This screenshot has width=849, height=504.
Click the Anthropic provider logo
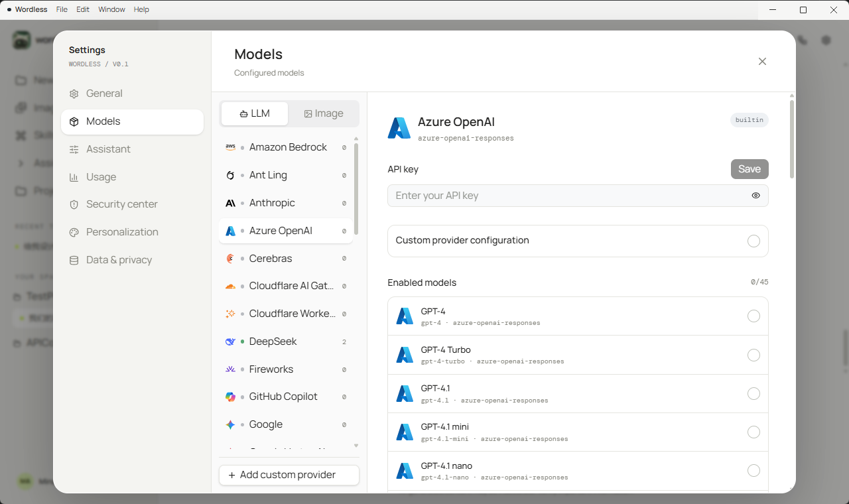click(230, 203)
